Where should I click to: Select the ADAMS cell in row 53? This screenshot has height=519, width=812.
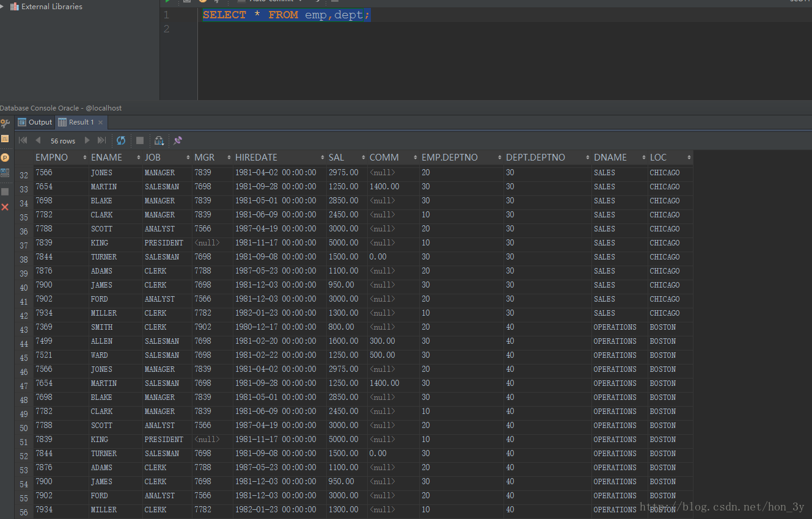coord(102,468)
